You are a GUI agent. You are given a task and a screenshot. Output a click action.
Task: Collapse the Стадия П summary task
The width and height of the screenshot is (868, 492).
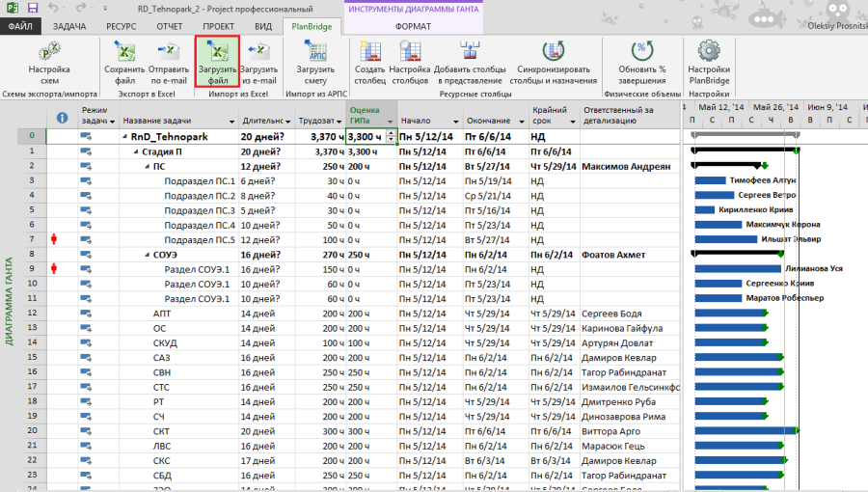coord(136,151)
